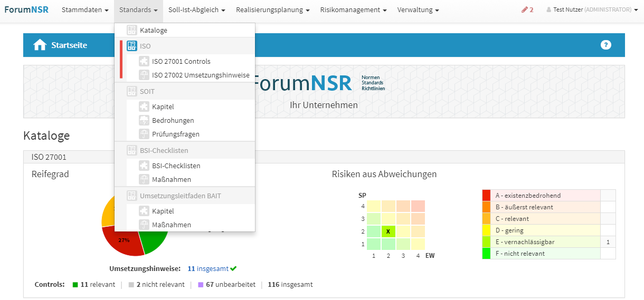
Task: Click the red 27% pie chart slice
Action: (x=124, y=241)
